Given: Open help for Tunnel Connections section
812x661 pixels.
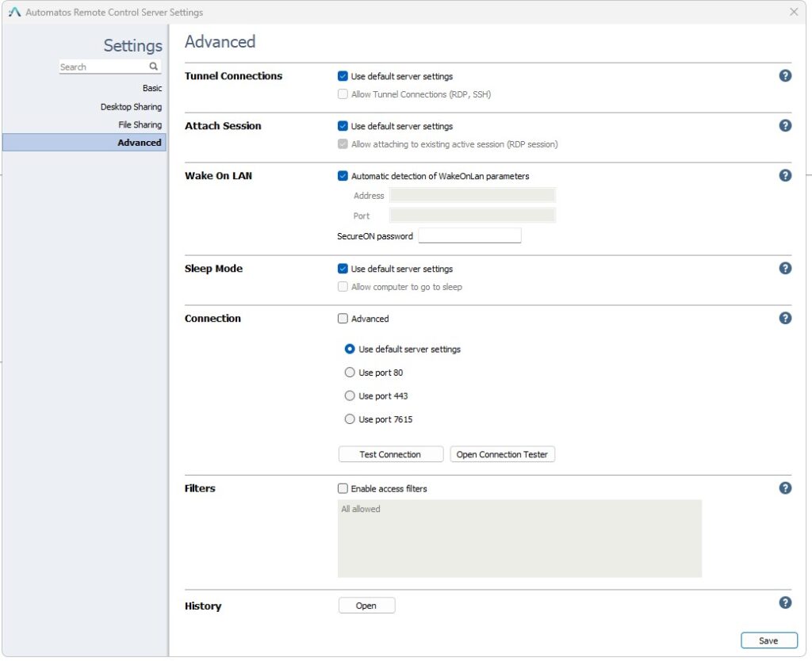Looking at the screenshot, I should (x=785, y=75).
